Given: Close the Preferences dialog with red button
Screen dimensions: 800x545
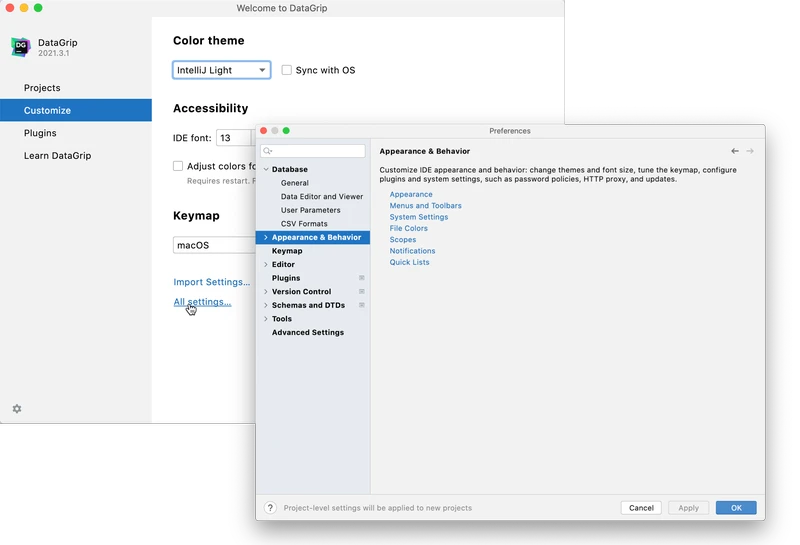Looking at the screenshot, I should pyautogui.click(x=264, y=131).
